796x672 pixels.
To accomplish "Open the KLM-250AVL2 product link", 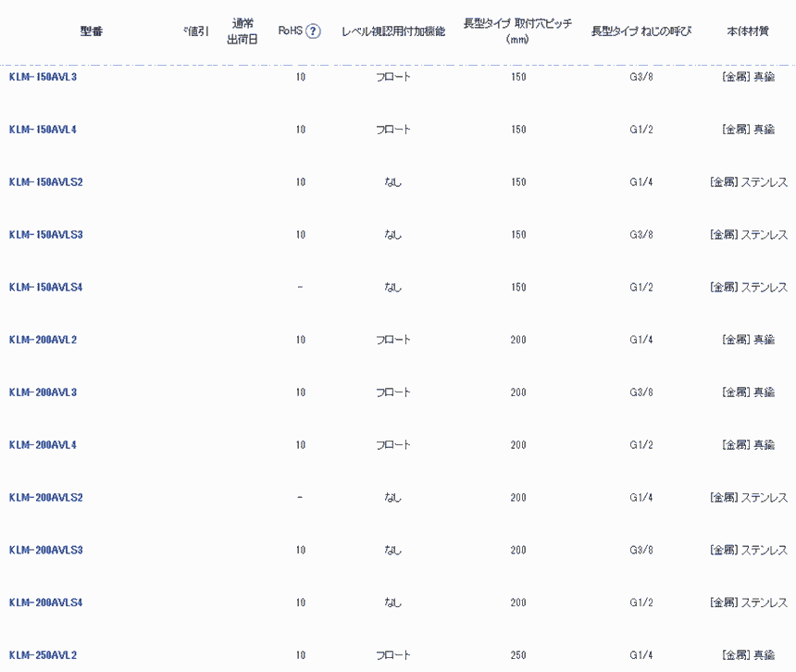I will pos(43,655).
